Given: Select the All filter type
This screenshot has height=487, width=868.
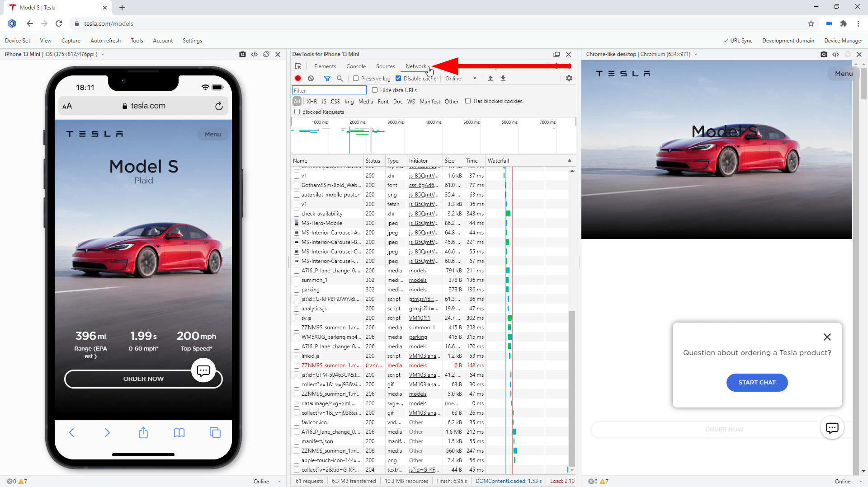Looking at the screenshot, I should click(297, 101).
